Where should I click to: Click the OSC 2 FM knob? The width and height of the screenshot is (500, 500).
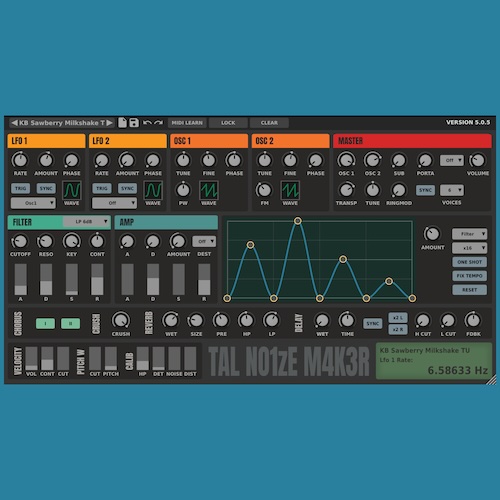pos(264,190)
